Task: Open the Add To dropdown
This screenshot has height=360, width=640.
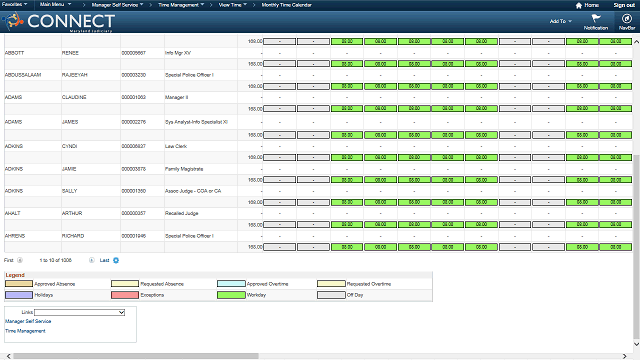Action: (560, 21)
